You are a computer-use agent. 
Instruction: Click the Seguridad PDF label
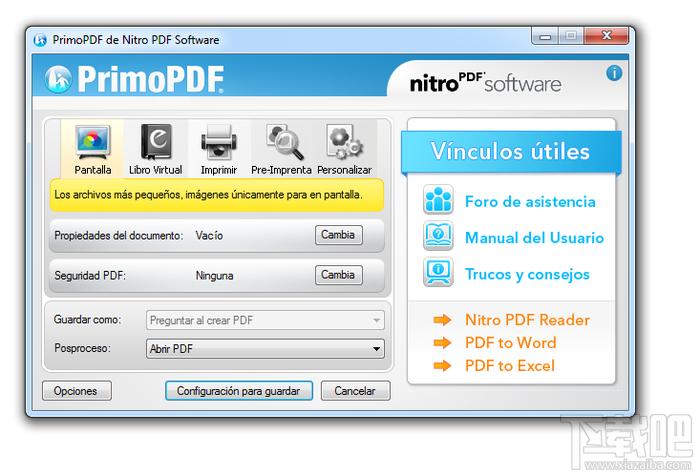[90, 275]
